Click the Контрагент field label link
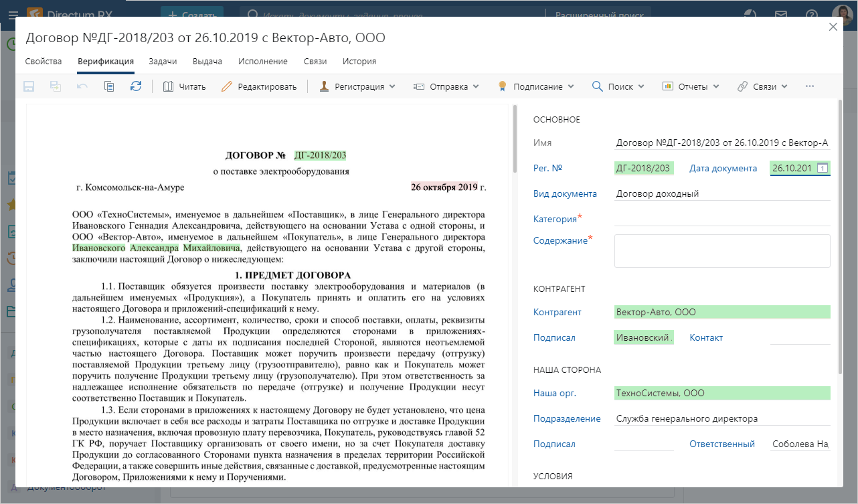Screen dimensions: 858x504 (557, 312)
